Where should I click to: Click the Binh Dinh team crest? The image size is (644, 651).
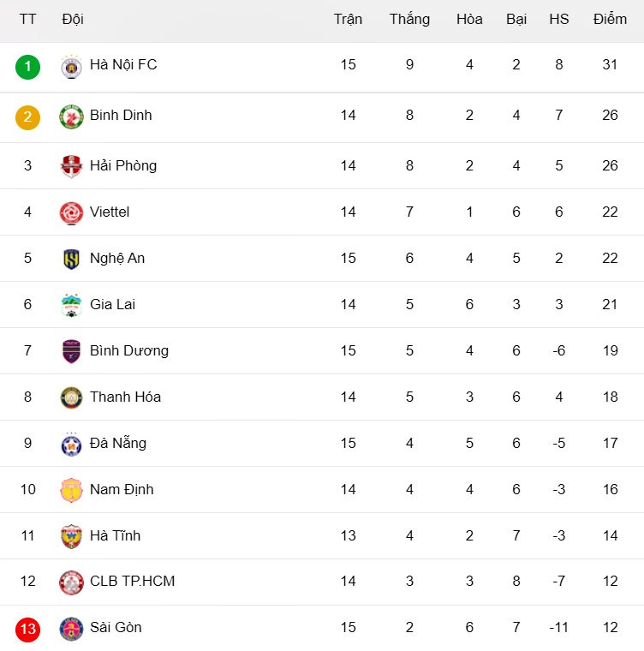tap(71, 116)
